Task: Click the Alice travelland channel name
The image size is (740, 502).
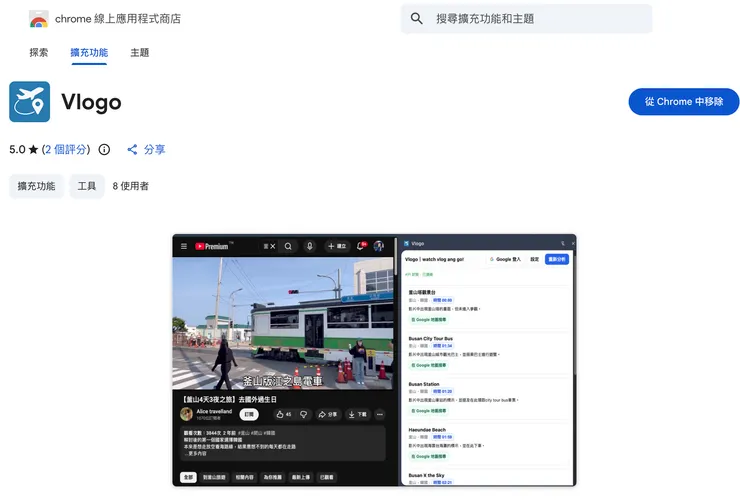Action: [x=214, y=411]
